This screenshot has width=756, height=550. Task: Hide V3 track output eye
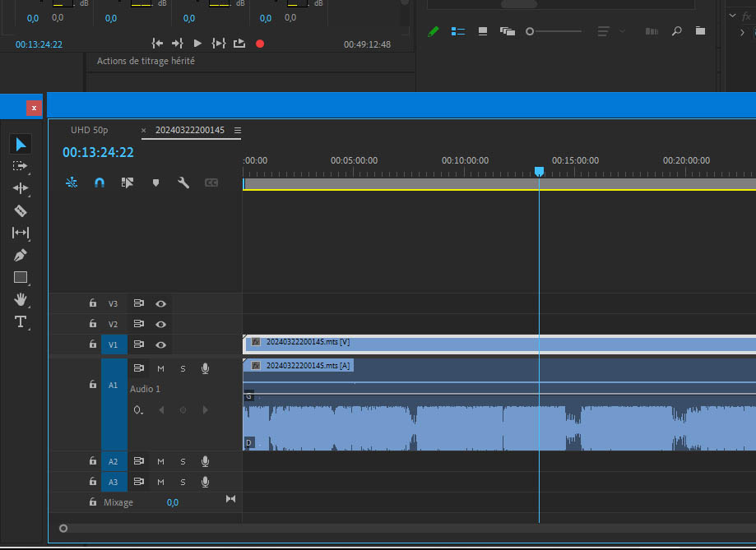click(161, 303)
